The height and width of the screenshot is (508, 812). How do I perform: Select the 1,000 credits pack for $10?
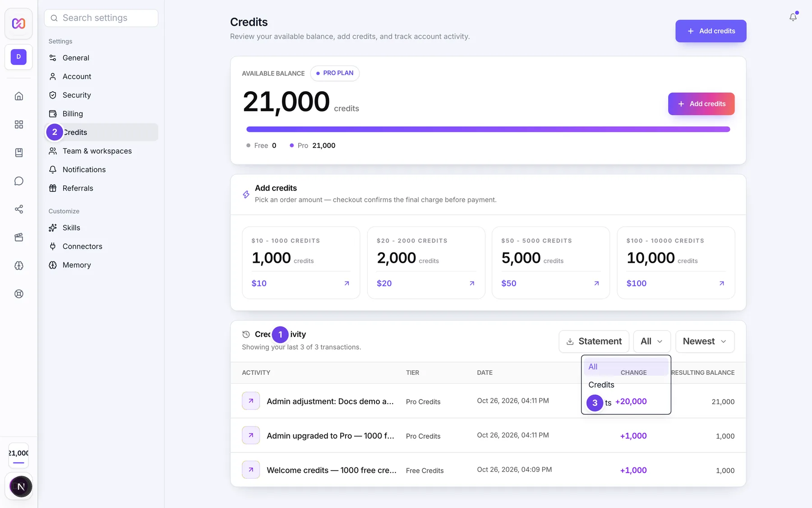[301, 263]
